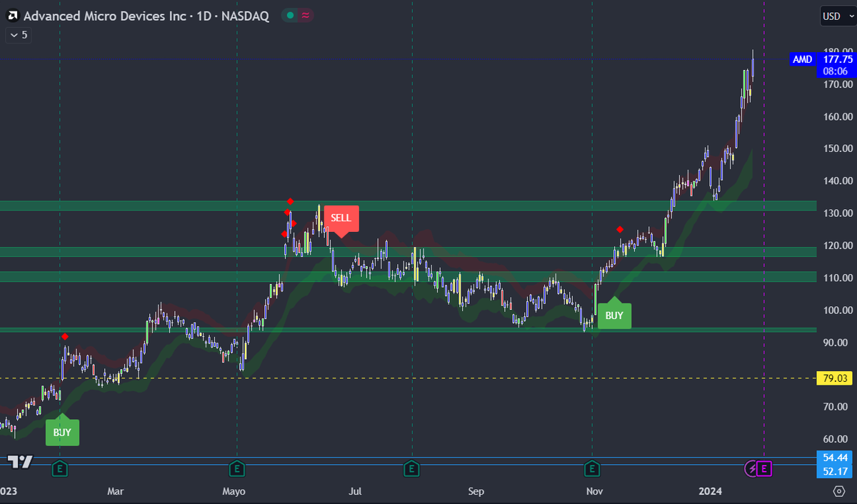Click the pink approximate-data indicator icon

tap(305, 15)
